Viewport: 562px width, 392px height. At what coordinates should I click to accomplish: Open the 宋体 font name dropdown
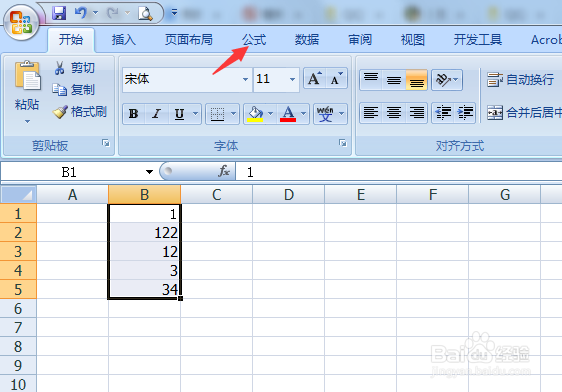(246, 79)
